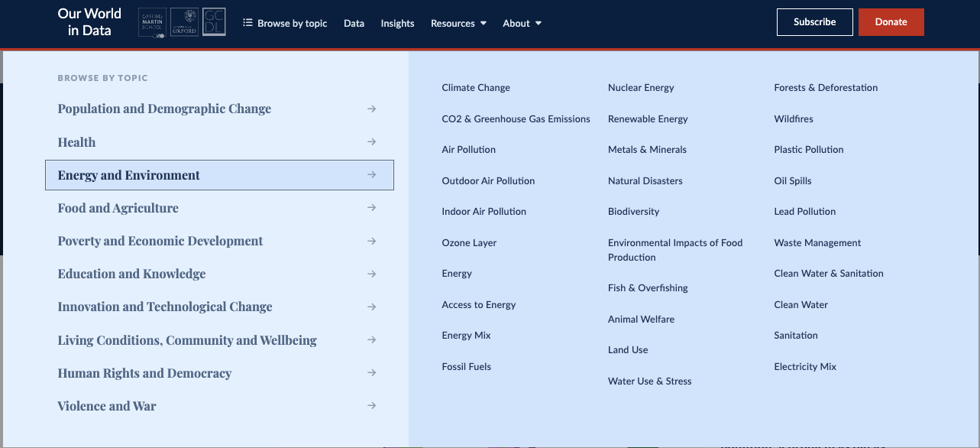Click the arrow next to Health
Viewport: 980px width, 448px height.
tap(371, 142)
